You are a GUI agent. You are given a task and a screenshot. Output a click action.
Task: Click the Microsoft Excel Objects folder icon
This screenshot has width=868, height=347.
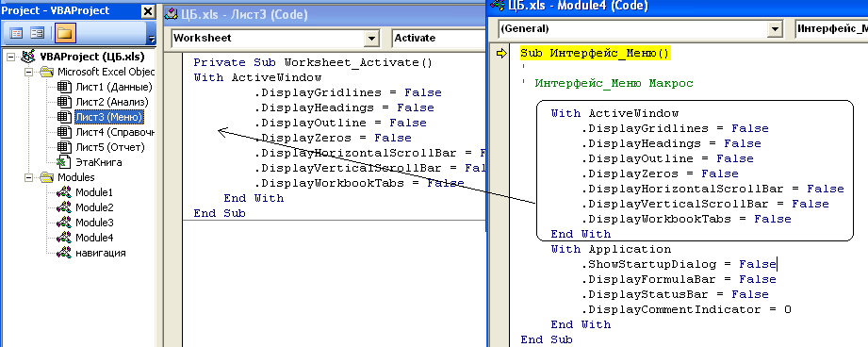click(46, 72)
